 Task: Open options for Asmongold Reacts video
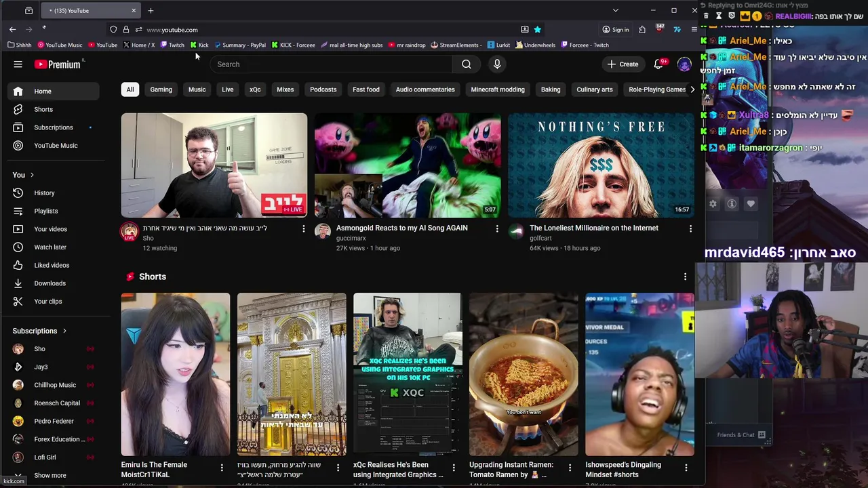tap(497, 229)
